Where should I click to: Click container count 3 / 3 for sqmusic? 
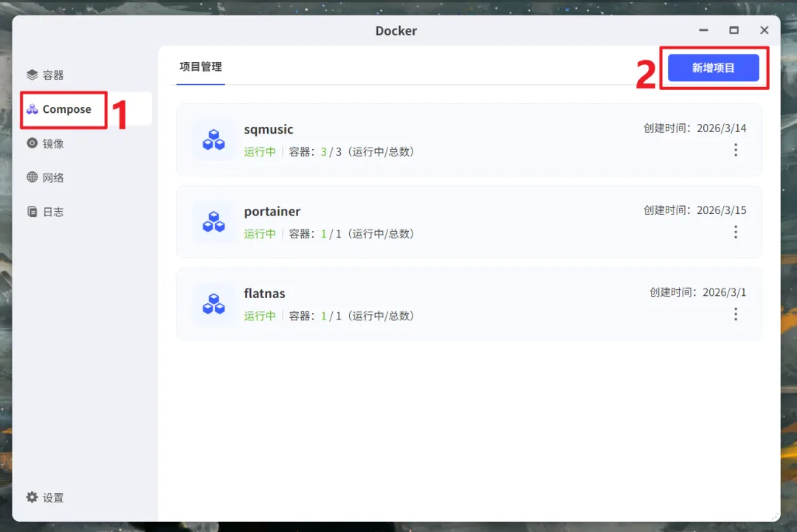331,152
